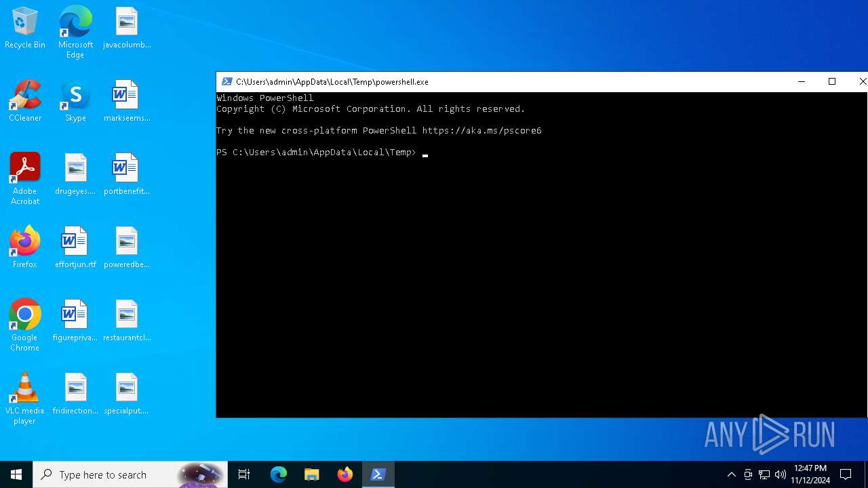The height and width of the screenshot is (488, 868).
Task: Click the Meet Now tray icon
Action: tap(748, 474)
